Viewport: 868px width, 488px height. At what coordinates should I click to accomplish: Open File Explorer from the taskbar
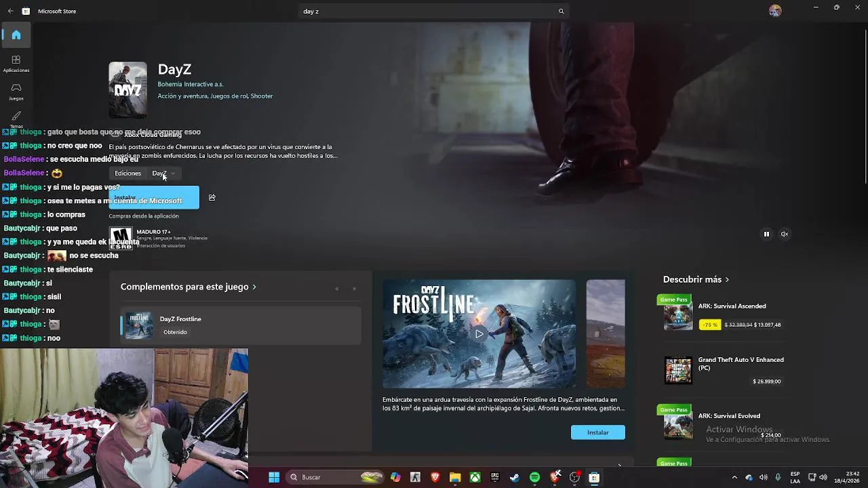click(x=455, y=477)
